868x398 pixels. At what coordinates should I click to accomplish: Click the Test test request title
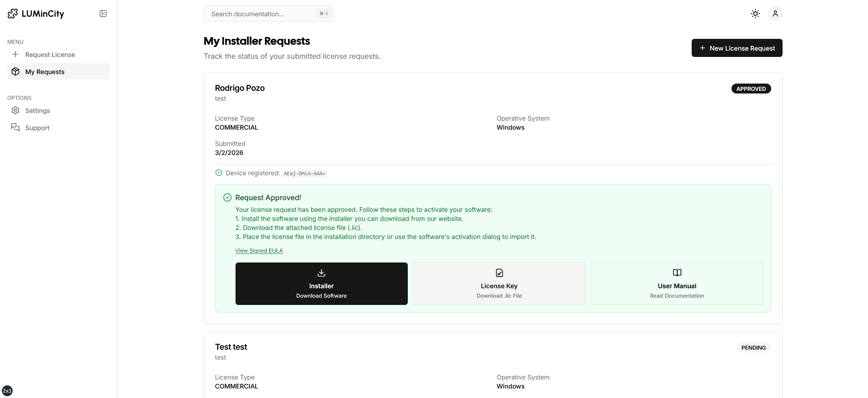pyautogui.click(x=231, y=347)
